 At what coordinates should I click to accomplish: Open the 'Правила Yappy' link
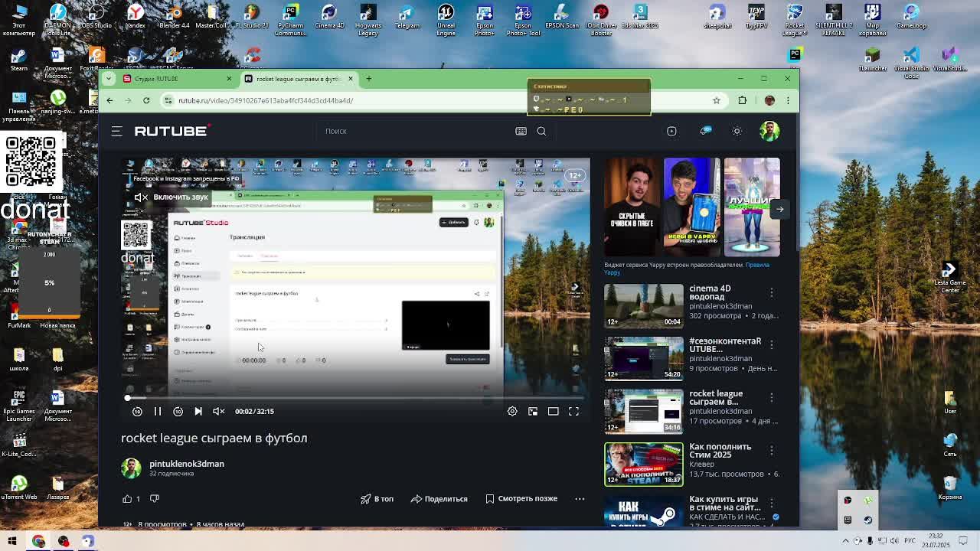pyautogui.click(x=687, y=269)
